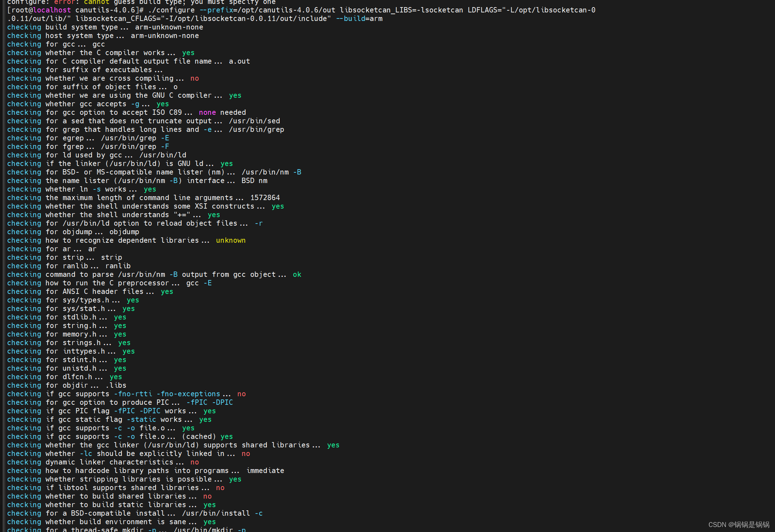This screenshot has height=532, width=775.
Task: Click 'arm-unknown-none' on build system line
Action: (169, 27)
